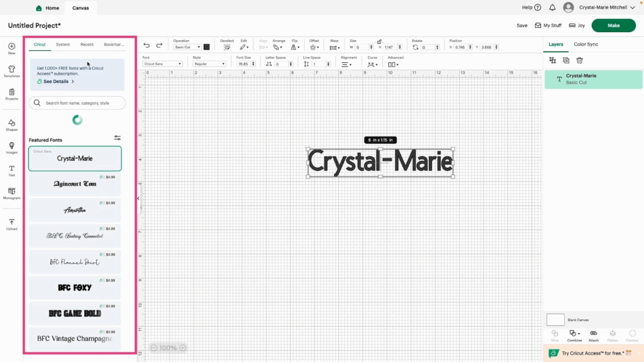Image resolution: width=644 pixels, height=362 pixels.
Task: Open the font filter options icon
Action: (118, 138)
